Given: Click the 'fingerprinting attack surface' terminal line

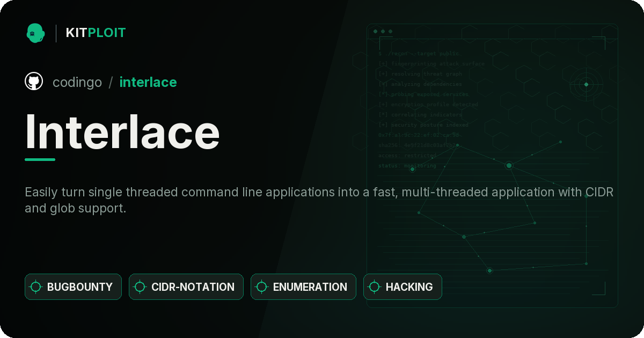Looking at the screenshot, I should point(431,64).
